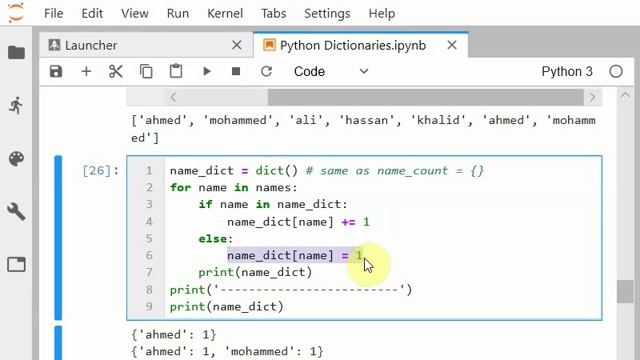Open the Commands palette sidebar icon

point(16,159)
